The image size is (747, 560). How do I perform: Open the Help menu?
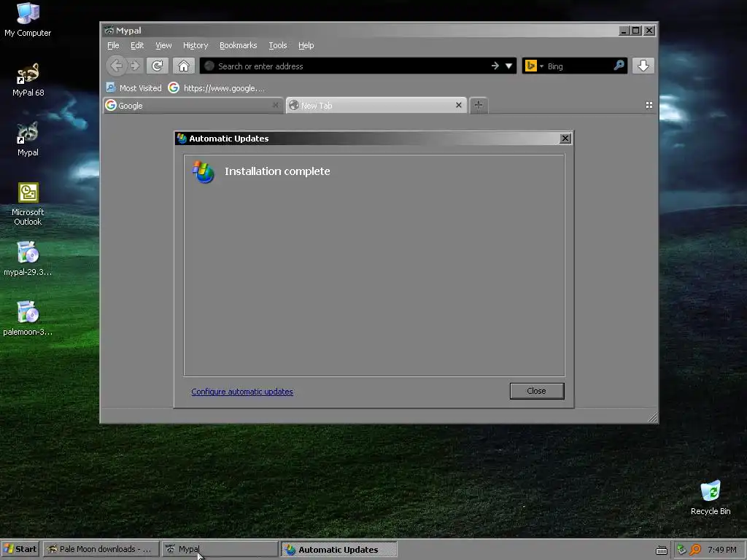(x=306, y=45)
